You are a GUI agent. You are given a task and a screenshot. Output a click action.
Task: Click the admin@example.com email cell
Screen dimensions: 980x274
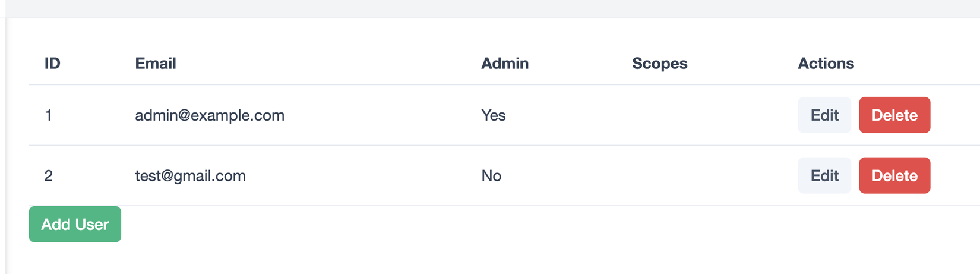coord(210,115)
